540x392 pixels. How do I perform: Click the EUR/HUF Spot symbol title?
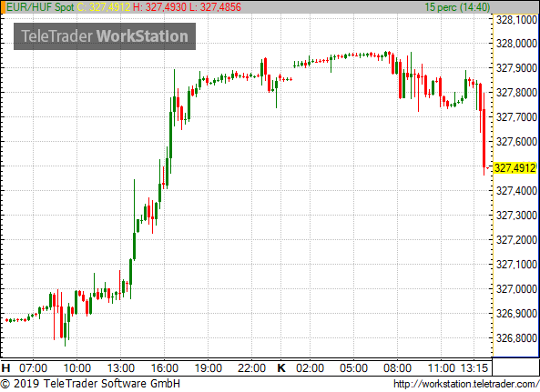pyautogui.click(x=40, y=7)
